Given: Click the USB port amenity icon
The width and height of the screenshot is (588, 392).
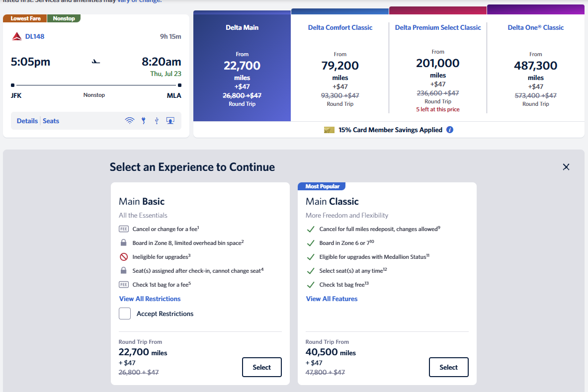Looking at the screenshot, I should point(156,120).
